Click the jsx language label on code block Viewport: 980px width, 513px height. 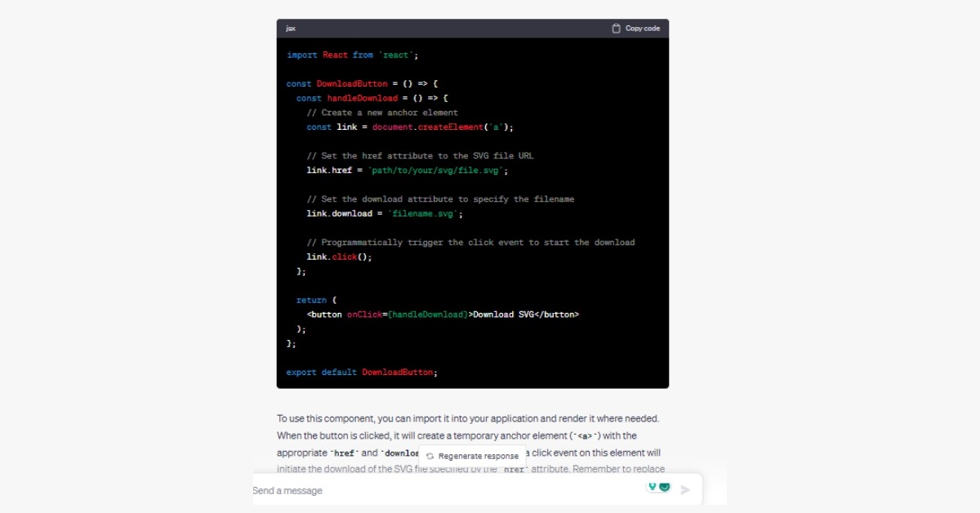(x=291, y=29)
